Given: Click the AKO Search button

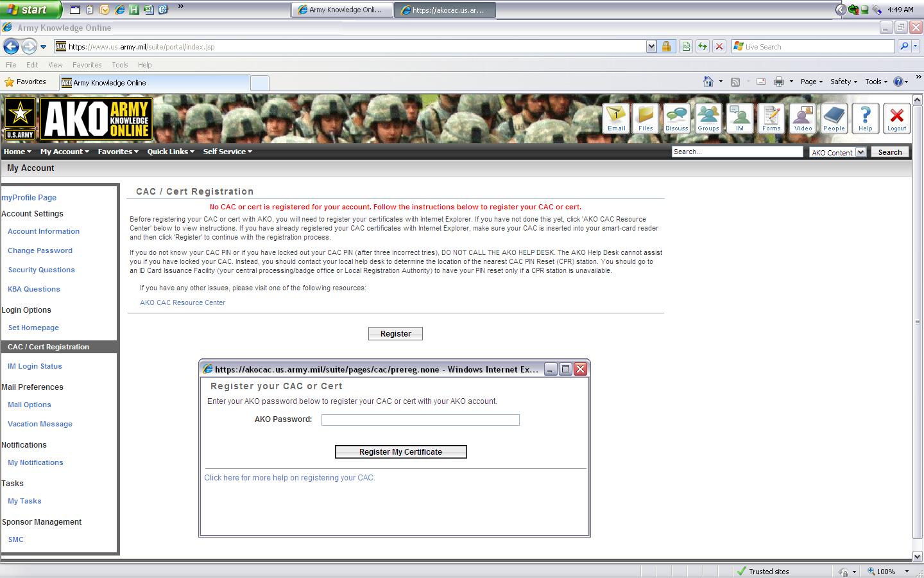Looking at the screenshot, I should click(889, 152).
